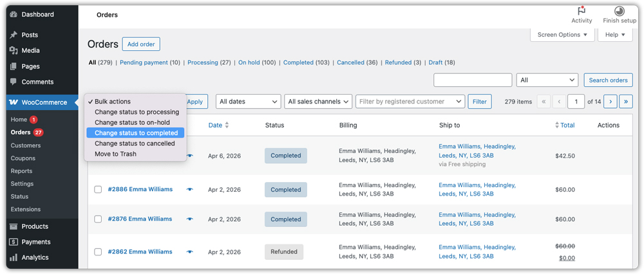Open order #2886 Emma Williams
This screenshot has height=274, width=644.
[140, 190]
